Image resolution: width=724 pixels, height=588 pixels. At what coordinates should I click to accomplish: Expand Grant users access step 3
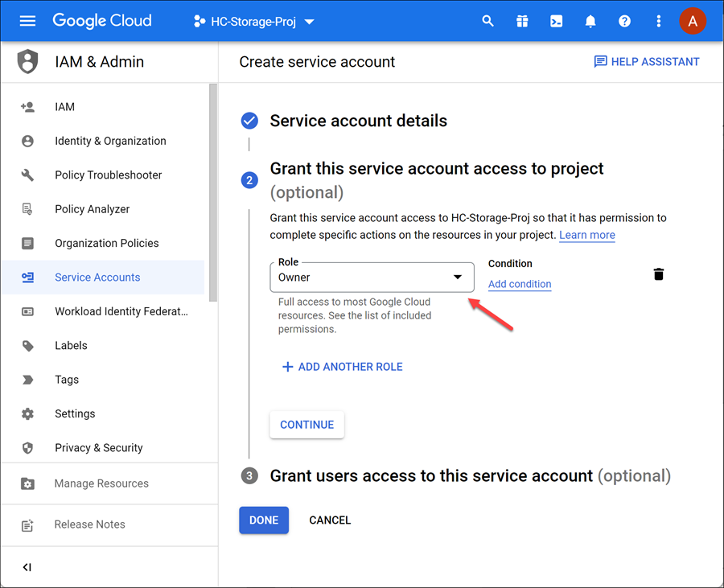(x=470, y=476)
